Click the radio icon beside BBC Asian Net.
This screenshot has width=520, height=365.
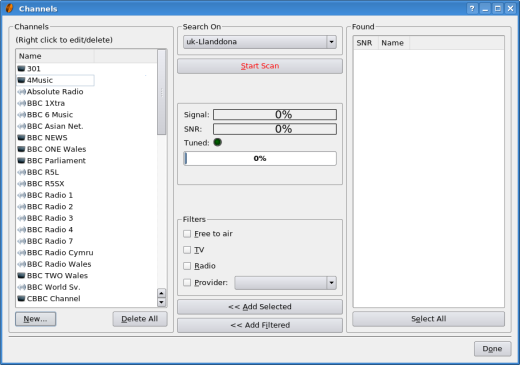[x=21, y=126]
